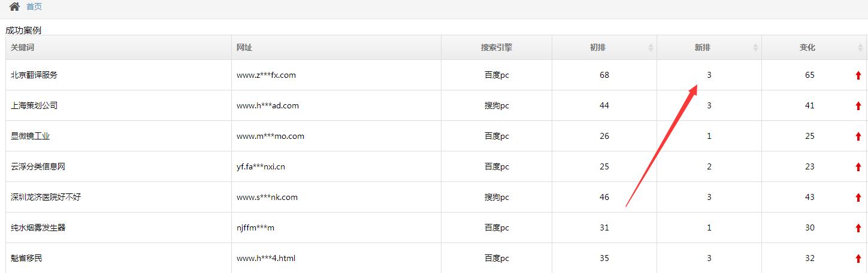
Task: Click red up arrow in 纯水烟雾发生器 row
Action: [x=858, y=228]
